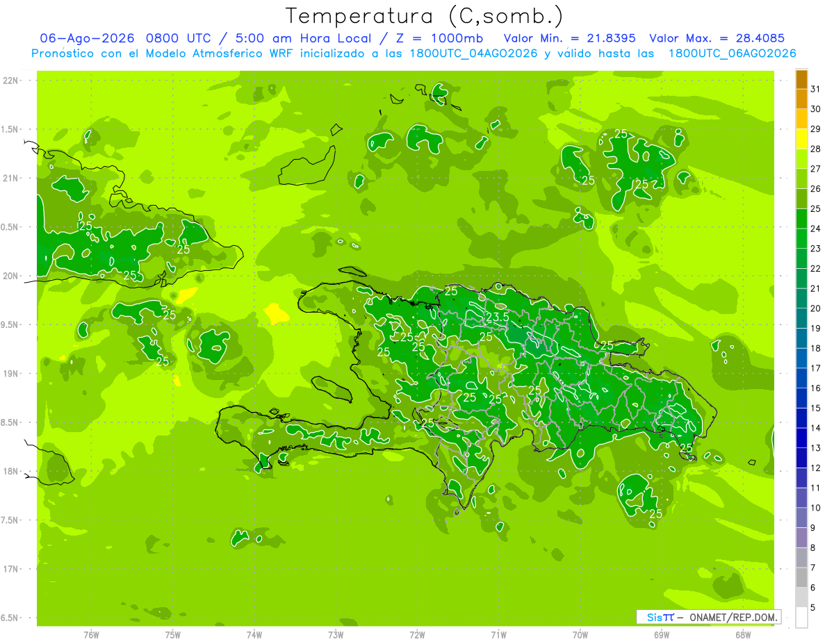Pick the dark green swatch between 24 and 25
Image resolution: width=834 pixels, height=644 pixels.
pyautogui.click(x=801, y=219)
